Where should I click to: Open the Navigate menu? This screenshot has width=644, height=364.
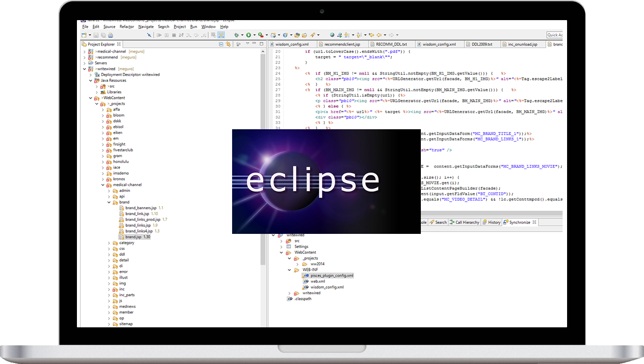(146, 27)
